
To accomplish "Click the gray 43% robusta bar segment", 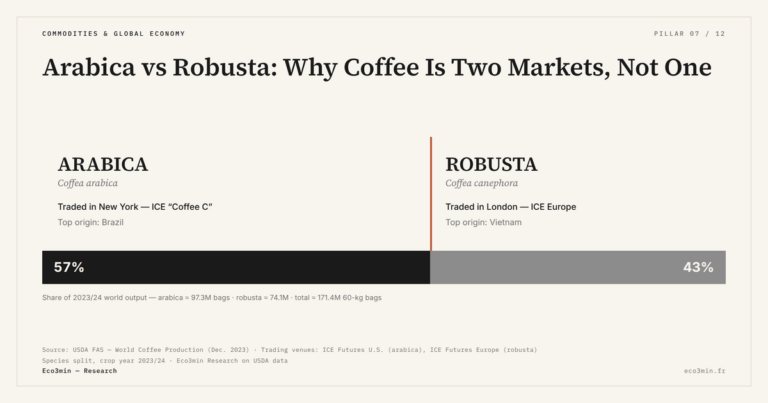I will 578,267.
